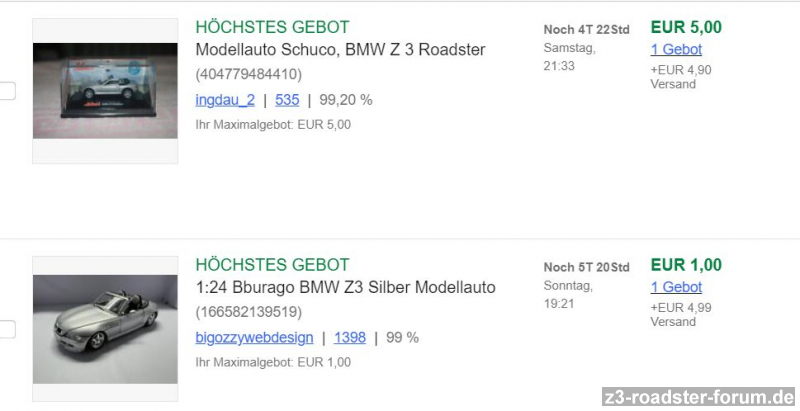The width and height of the screenshot is (800, 411).
Task: Click 'HÖCHSTES GEBOT' label above the Schuco title
Action: point(272,27)
